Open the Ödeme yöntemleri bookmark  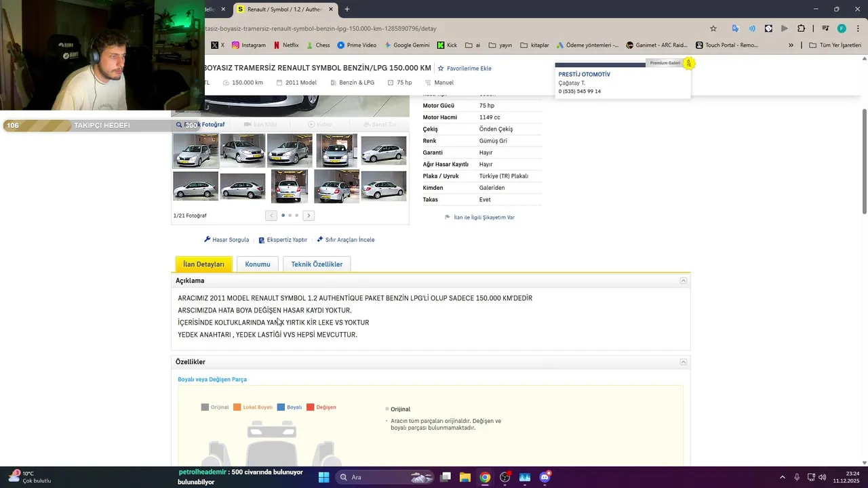point(587,45)
